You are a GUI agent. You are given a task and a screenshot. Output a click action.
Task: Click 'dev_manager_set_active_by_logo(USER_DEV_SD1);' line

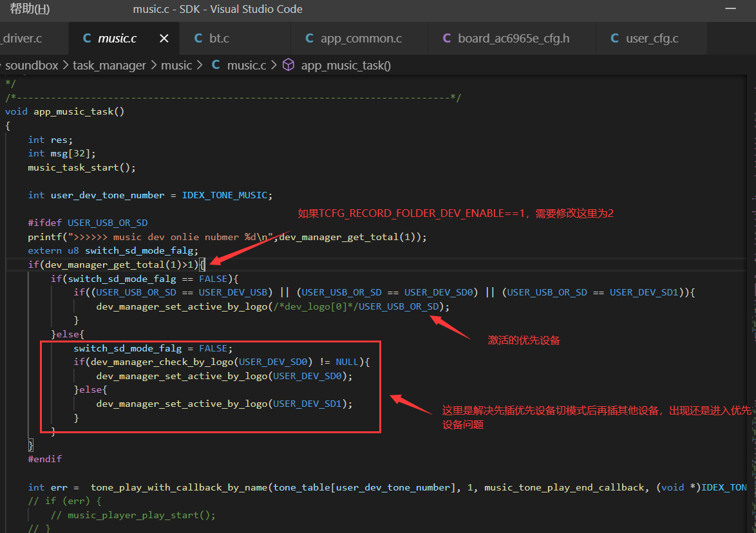224,404
